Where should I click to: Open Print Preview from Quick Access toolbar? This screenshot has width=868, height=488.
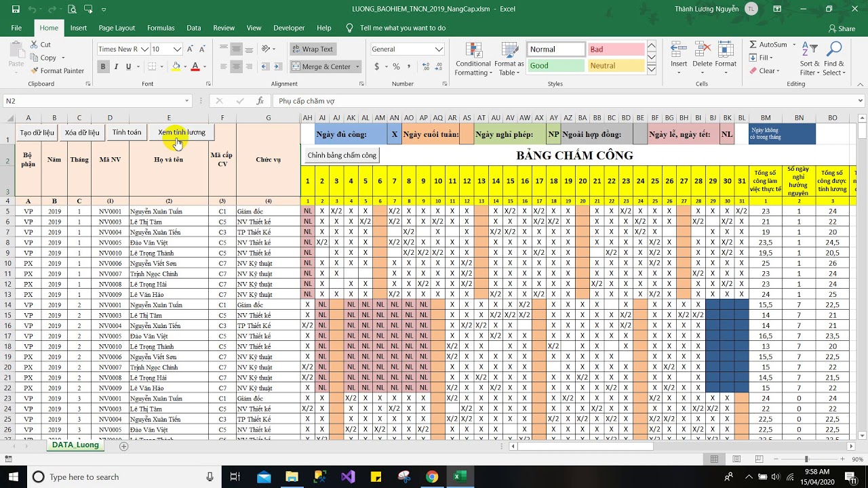tap(71, 9)
